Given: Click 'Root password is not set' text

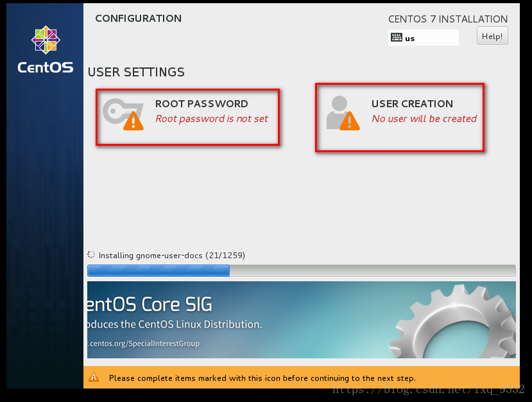Looking at the screenshot, I should pyautogui.click(x=212, y=119).
